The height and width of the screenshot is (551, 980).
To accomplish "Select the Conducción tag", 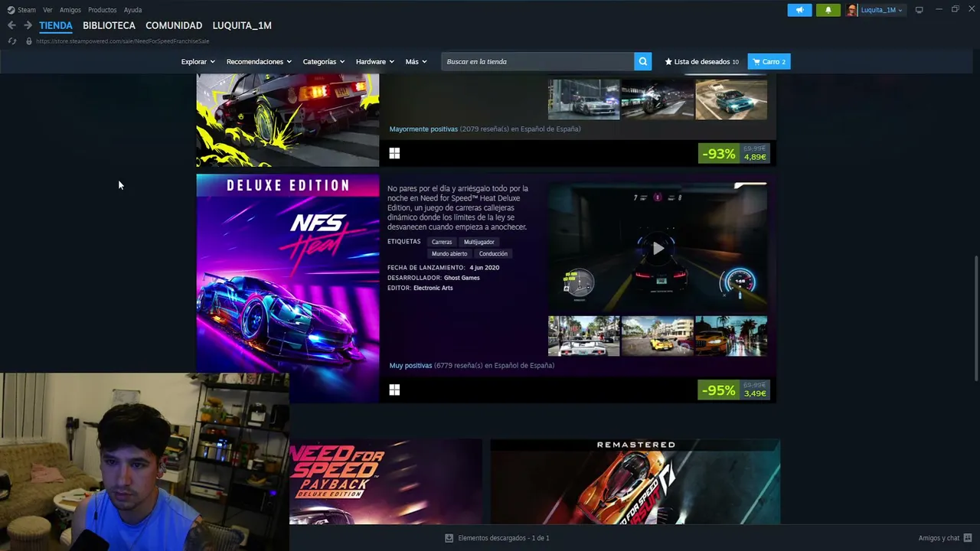I will click(493, 253).
